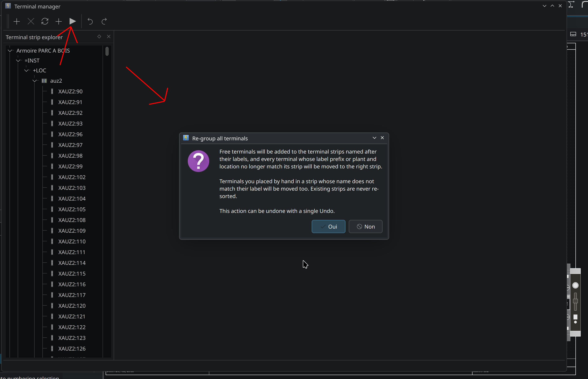Click the X delete icon in the toolbar
Image resolution: width=588 pixels, height=379 pixels.
tap(31, 21)
